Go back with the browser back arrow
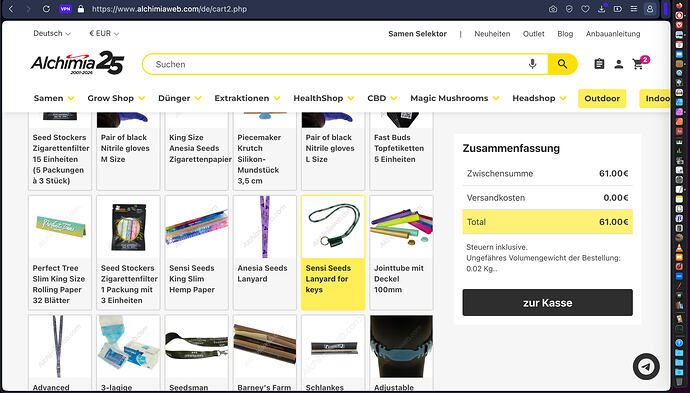690x393 pixels. [11, 9]
